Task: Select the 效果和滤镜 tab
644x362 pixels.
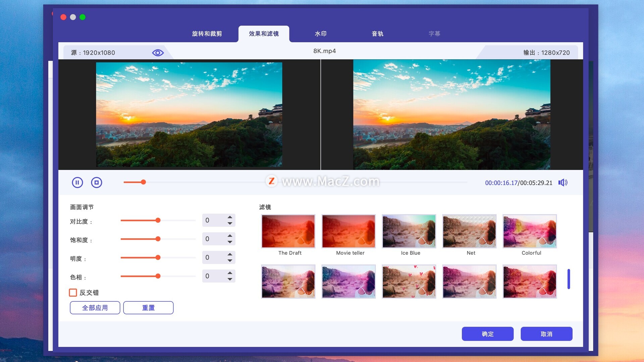Action: click(x=264, y=34)
